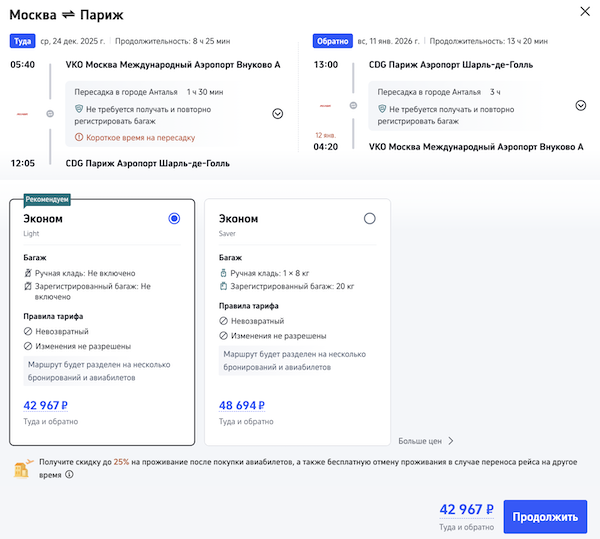This screenshot has width=600, height=539.
Task: Click the hotel discount promo icon
Action: 22,468
